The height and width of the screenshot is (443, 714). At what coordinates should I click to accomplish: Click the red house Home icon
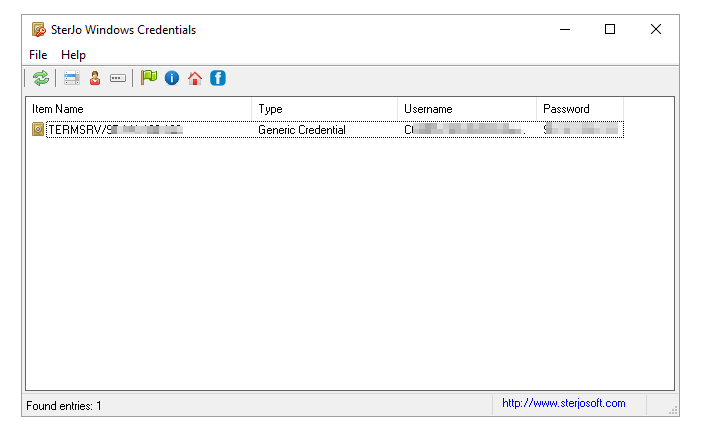point(195,78)
